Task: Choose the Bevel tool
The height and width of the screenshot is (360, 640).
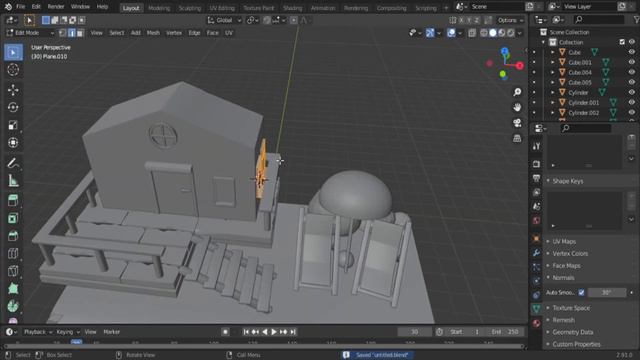Action: 13,236
